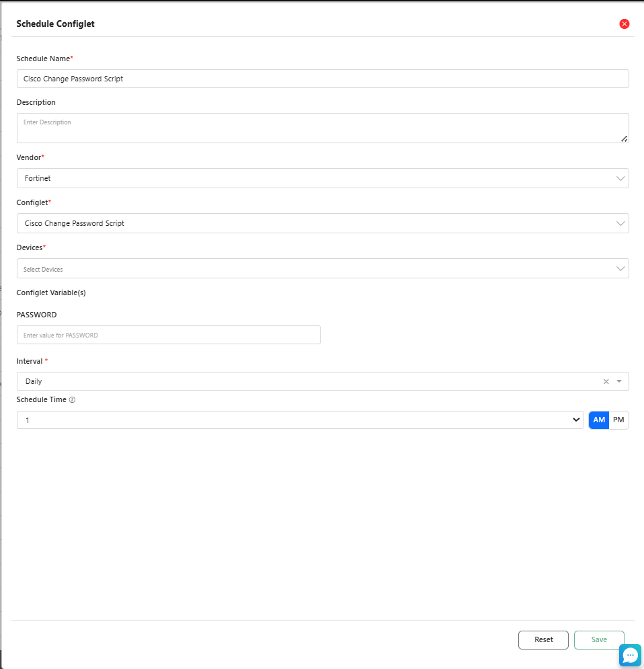The height and width of the screenshot is (669, 644).
Task: Click the Vendor field chevron arrow
Action: [620, 178]
